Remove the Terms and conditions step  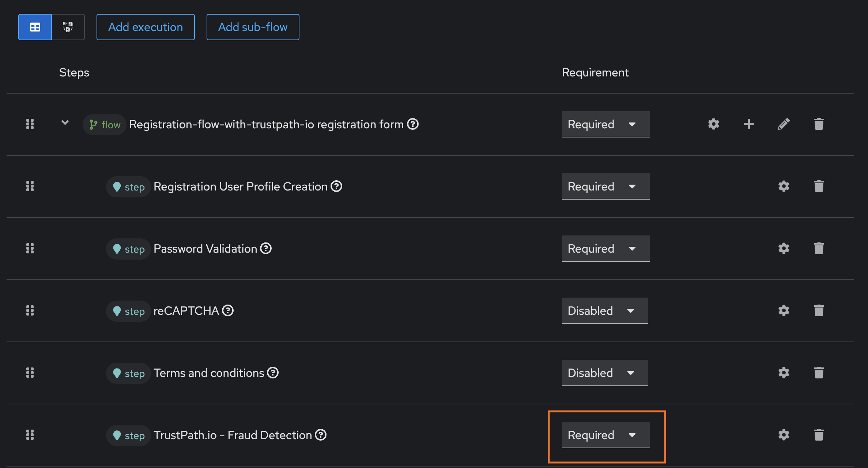click(819, 373)
